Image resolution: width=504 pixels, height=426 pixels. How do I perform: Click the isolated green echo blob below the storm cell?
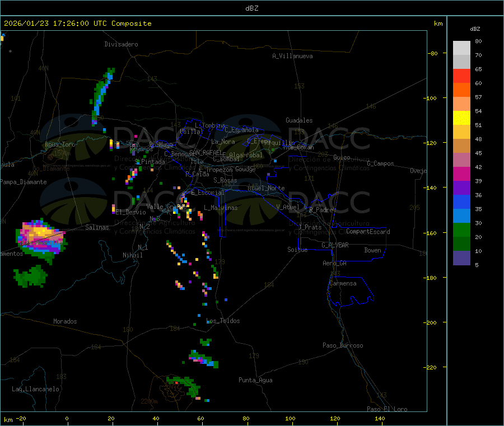31,277
